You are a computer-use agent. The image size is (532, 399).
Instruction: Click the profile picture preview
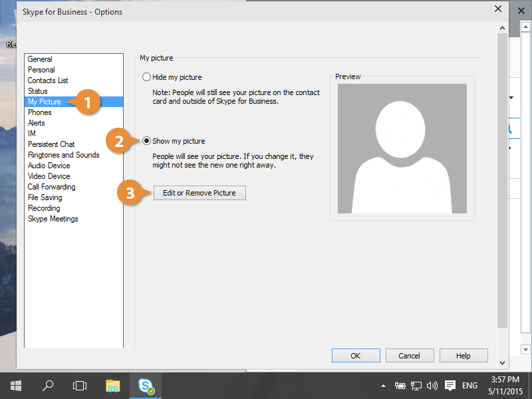click(402, 148)
